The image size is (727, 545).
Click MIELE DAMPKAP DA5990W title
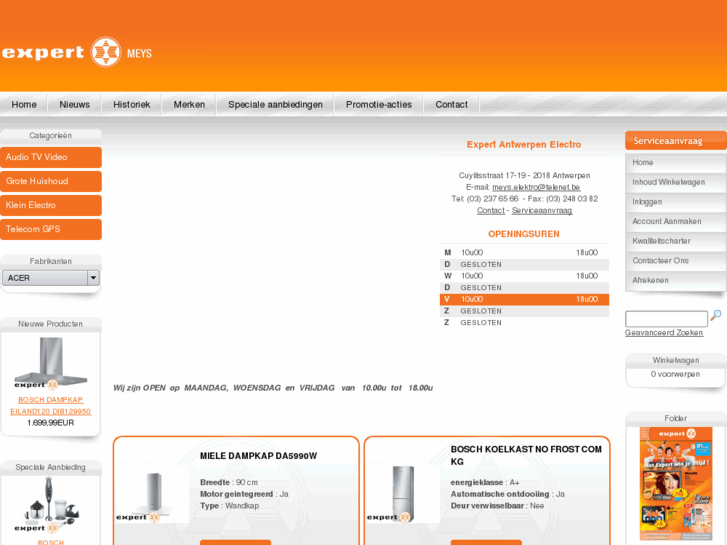[x=259, y=456]
